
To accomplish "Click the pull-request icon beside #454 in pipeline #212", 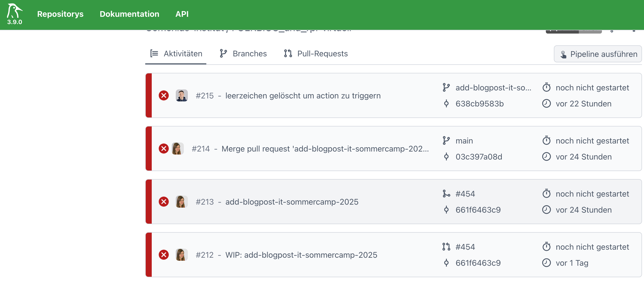I will (446, 247).
